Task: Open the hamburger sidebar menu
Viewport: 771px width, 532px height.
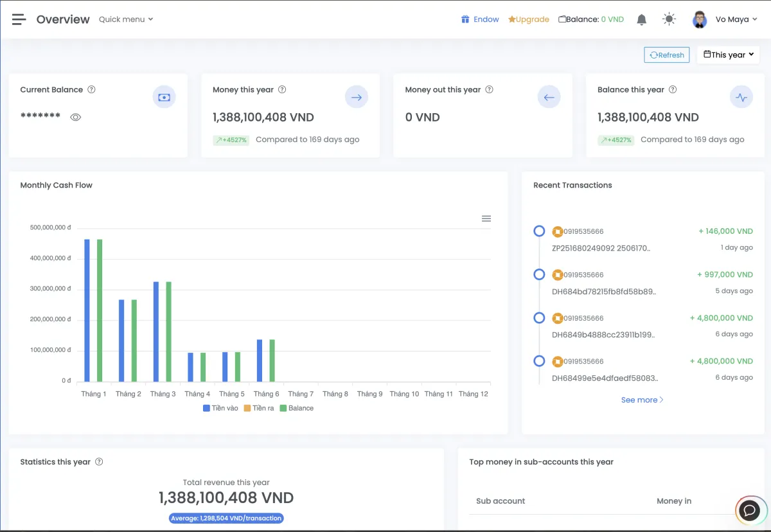Action: pos(19,19)
